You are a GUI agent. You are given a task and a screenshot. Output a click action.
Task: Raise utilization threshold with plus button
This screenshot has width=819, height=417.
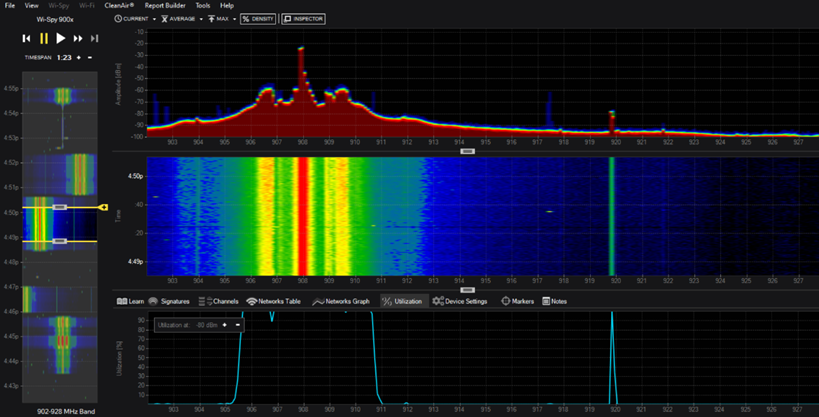click(225, 325)
